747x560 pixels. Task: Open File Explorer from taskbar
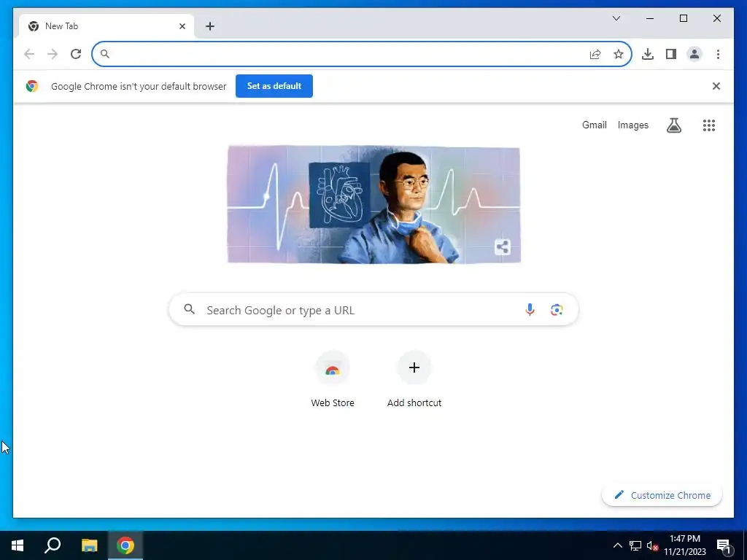[x=89, y=545]
